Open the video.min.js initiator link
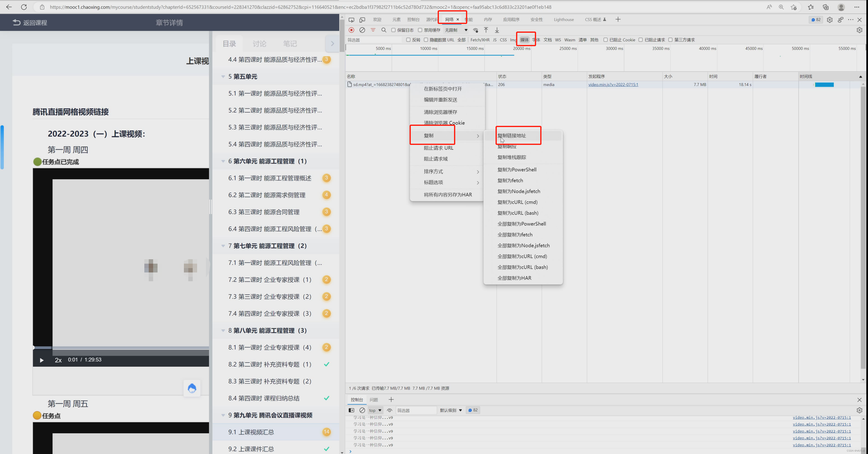This screenshot has width=868, height=454. pyautogui.click(x=613, y=85)
